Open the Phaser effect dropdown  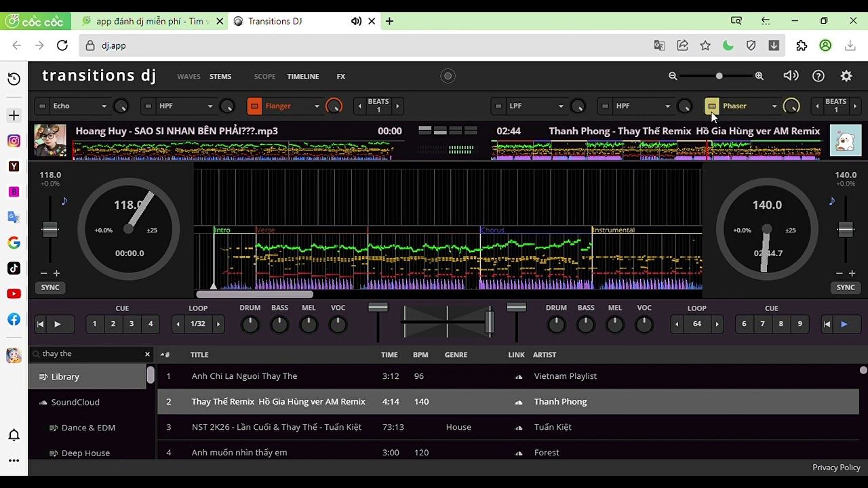tap(774, 106)
